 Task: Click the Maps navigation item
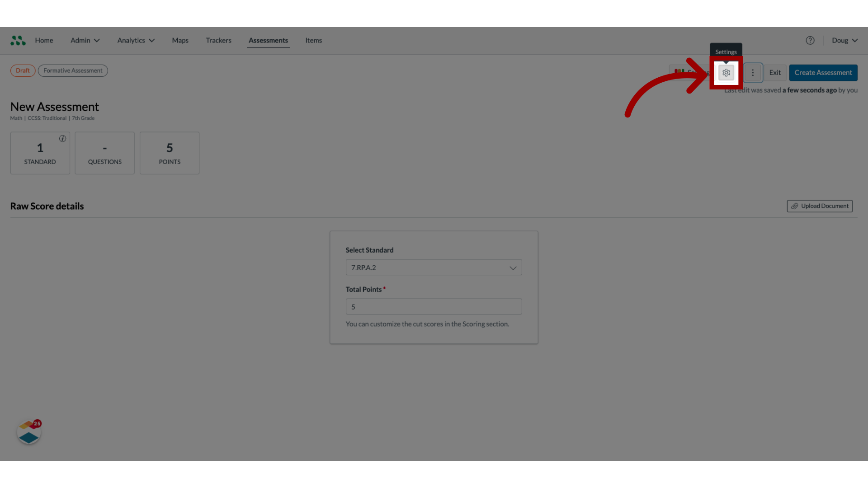pyautogui.click(x=180, y=40)
